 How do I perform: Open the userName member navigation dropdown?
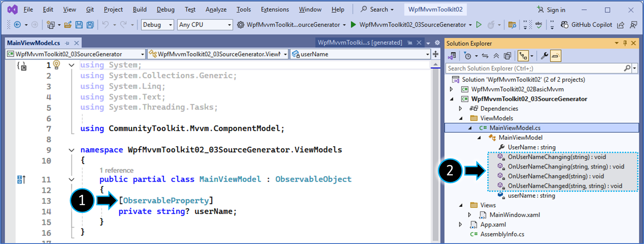click(360, 54)
